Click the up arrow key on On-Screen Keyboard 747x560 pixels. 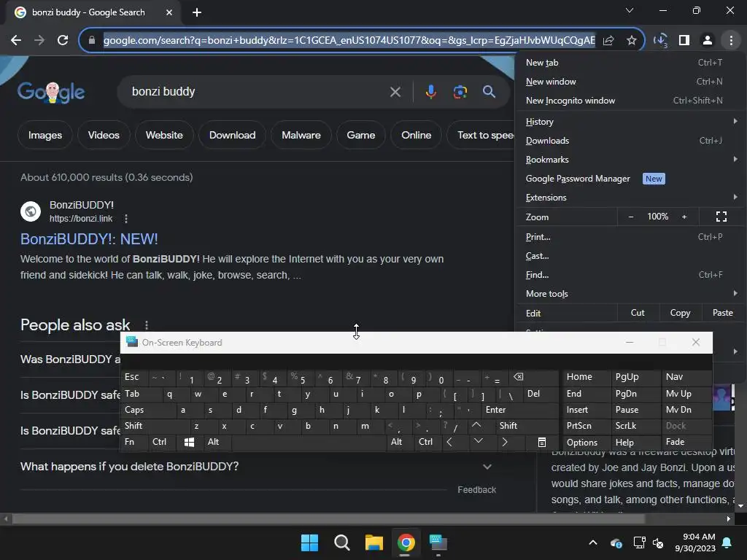[x=476, y=425]
